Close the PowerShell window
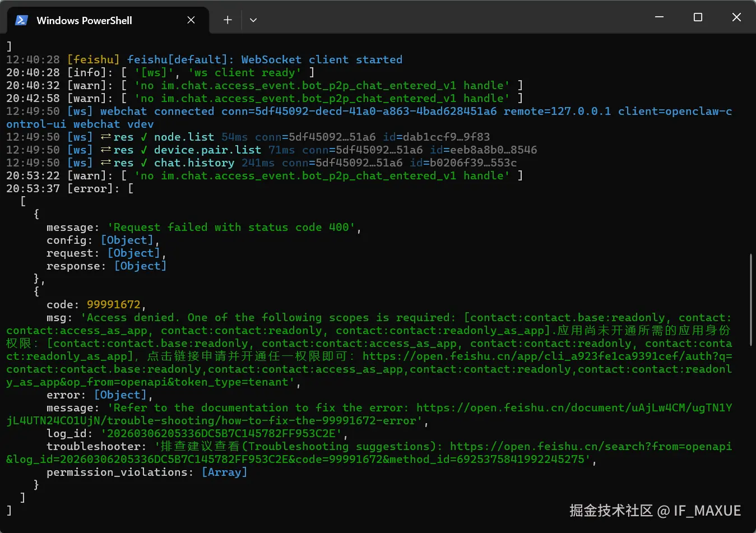This screenshot has height=533, width=756. pyautogui.click(x=736, y=17)
